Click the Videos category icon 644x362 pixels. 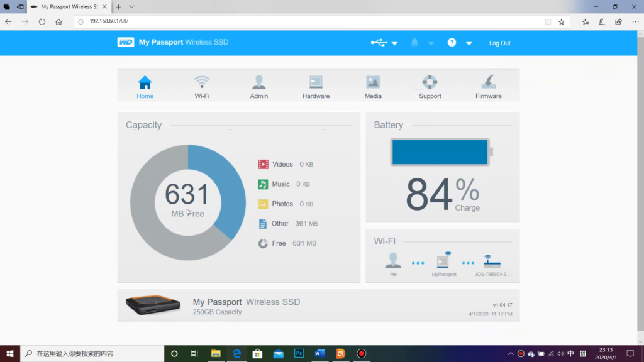[263, 164]
